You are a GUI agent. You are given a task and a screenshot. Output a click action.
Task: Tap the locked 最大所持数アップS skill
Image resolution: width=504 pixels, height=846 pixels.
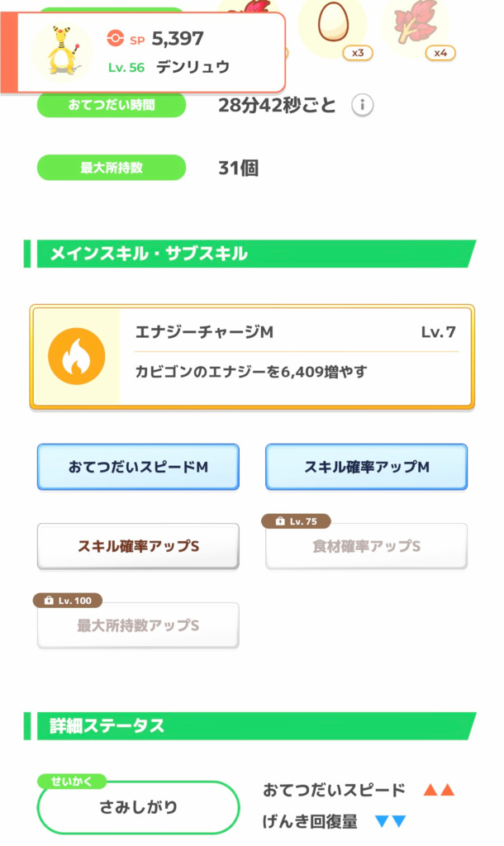pos(138,626)
